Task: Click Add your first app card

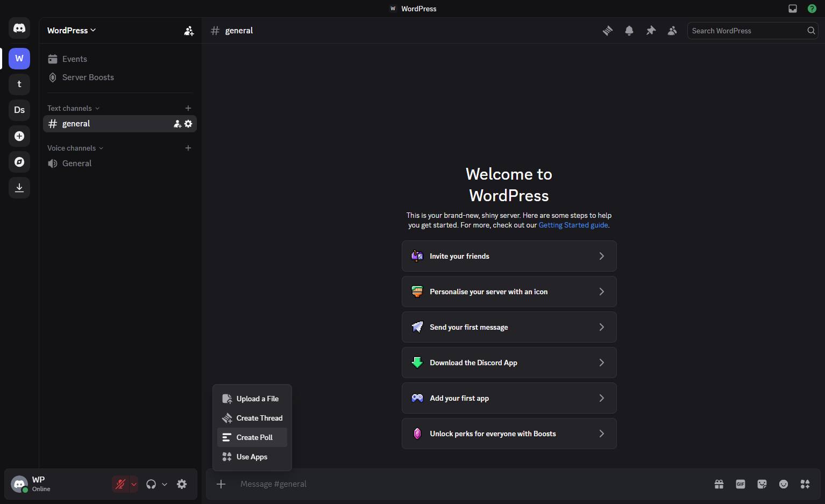Action: coord(509,398)
